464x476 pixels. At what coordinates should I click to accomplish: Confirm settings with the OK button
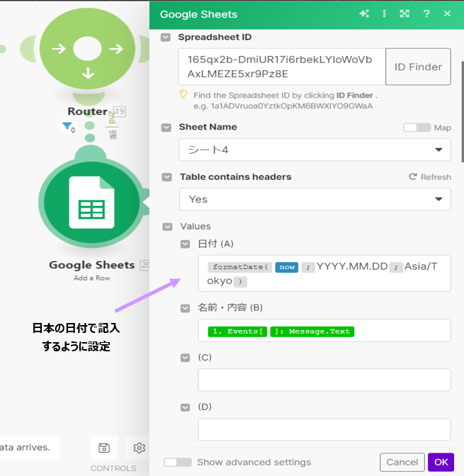441,463
